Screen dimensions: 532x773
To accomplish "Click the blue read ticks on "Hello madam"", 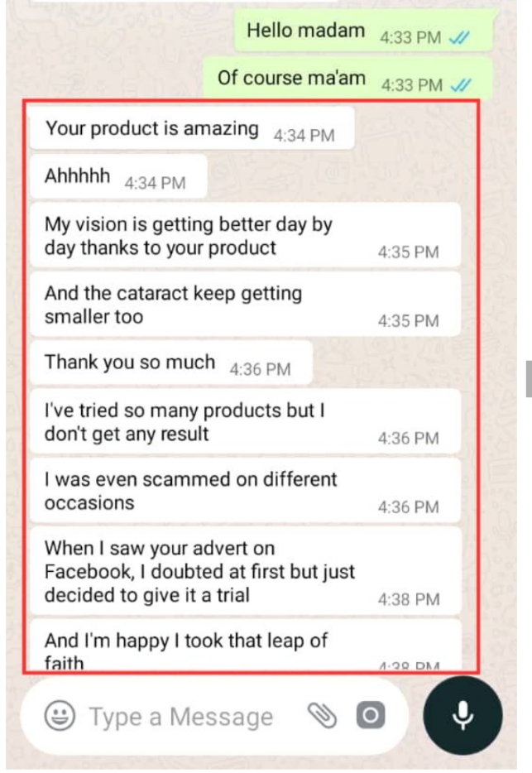I will point(458,37).
